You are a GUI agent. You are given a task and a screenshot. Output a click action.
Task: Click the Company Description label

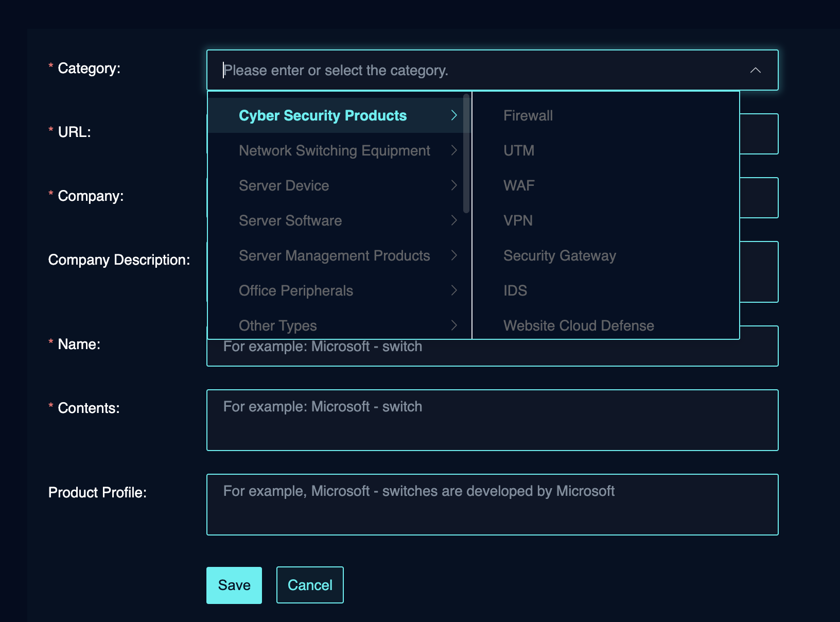click(119, 260)
